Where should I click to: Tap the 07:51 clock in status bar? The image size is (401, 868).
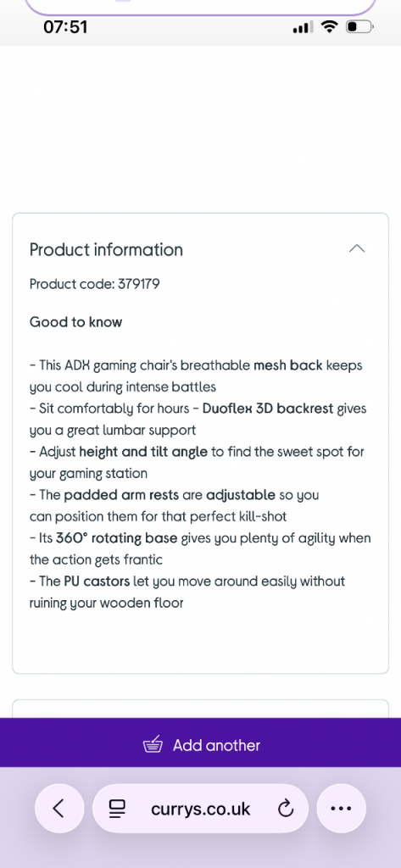click(x=65, y=26)
